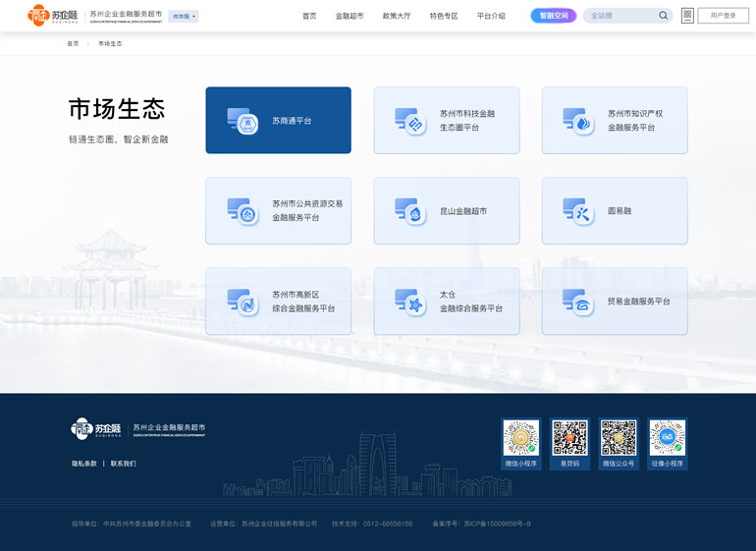Click the 昆山金融超市 platform icon

point(408,210)
